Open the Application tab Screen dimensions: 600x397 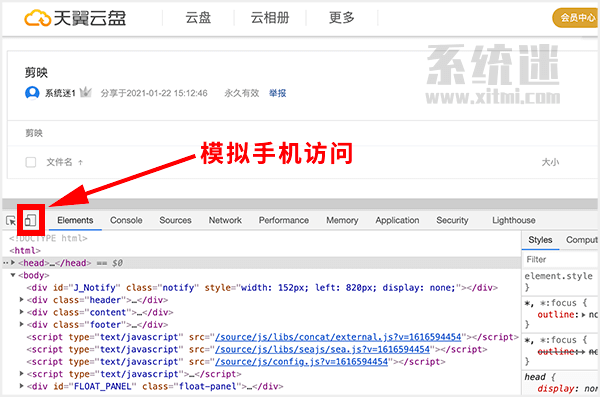pyautogui.click(x=397, y=220)
